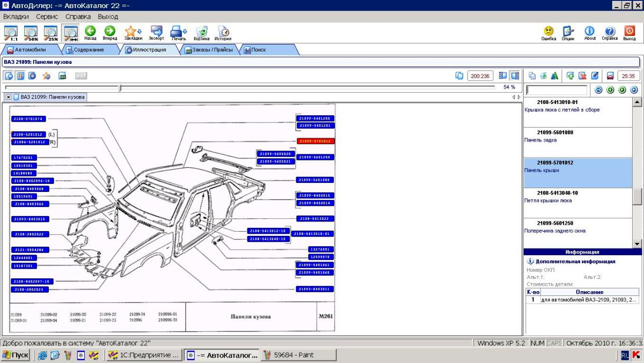The width and height of the screenshot is (644, 363).
Task: Open the История (History) icon
Action: coord(223,31)
